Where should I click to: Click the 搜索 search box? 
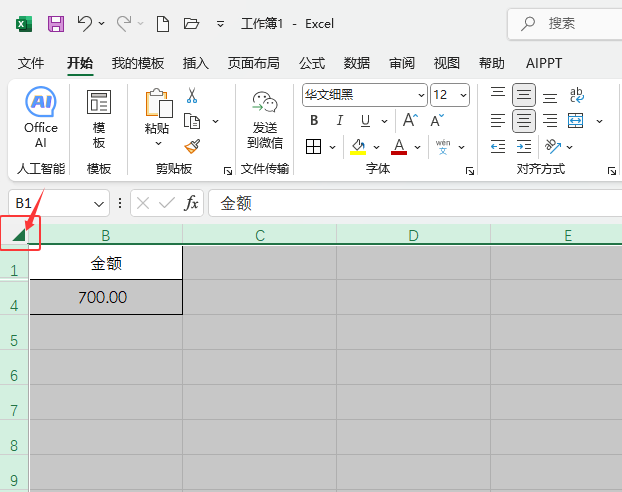565,24
